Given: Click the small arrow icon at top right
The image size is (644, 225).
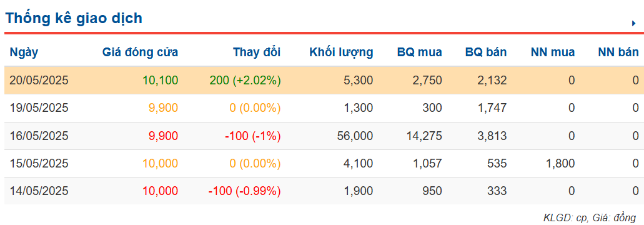Looking at the screenshot, I should pos(634,24).
